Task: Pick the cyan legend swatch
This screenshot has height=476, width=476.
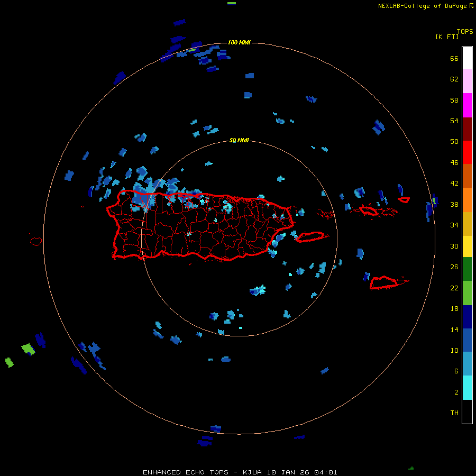Action: coord(467,388)
